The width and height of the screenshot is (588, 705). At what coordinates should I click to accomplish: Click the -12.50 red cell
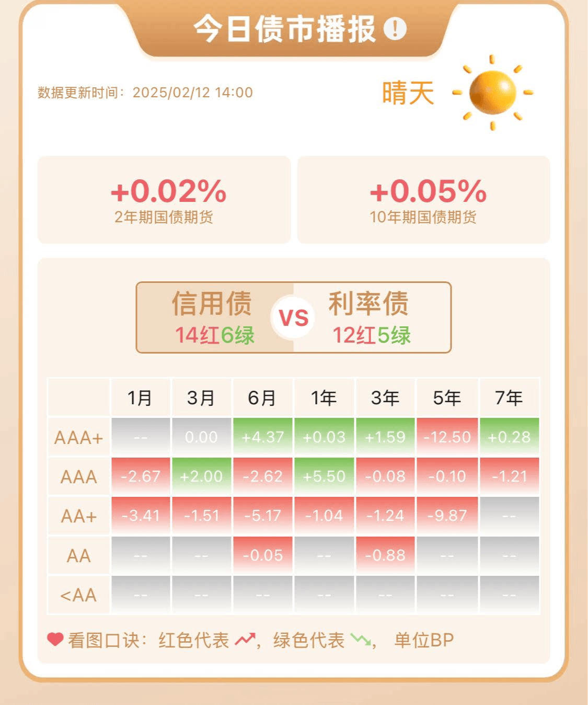[447, 437]
